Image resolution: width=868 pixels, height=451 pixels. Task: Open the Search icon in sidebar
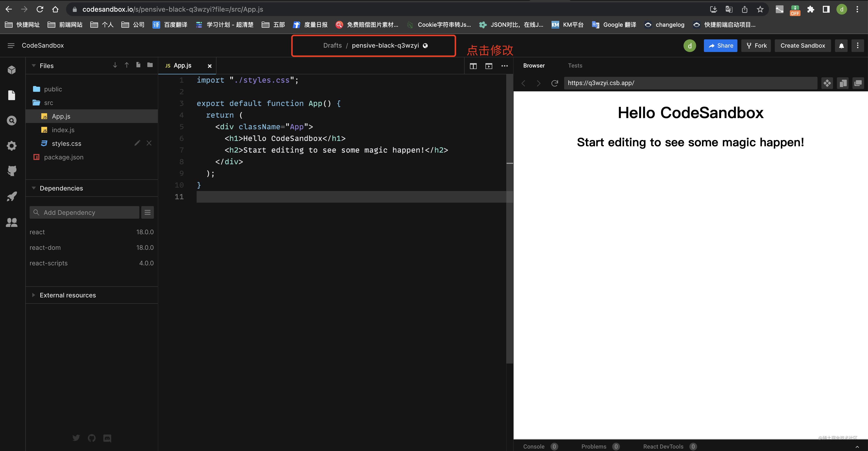pyautogui.click(x=12, y=121)
